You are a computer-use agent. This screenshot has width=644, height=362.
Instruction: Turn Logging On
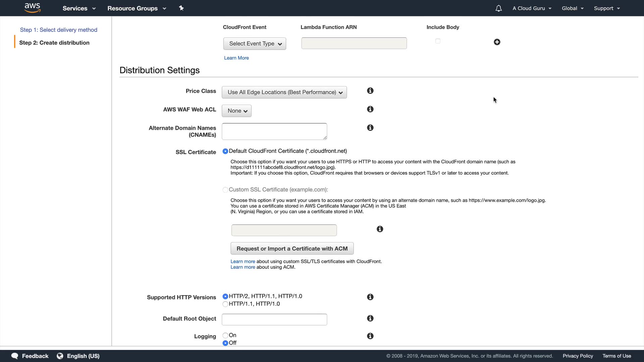(x=225, y=336)
